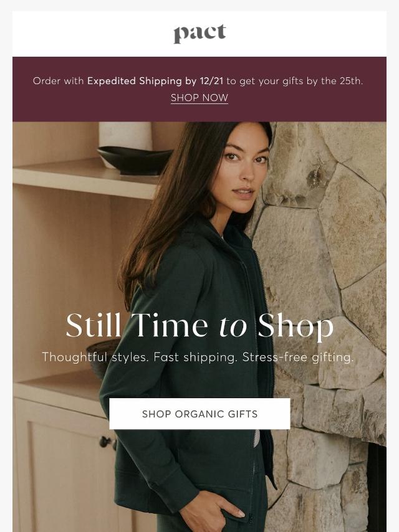Viewport: 399px width, 532px height.
Task: Click the burgundy shipping announcement banner
Action: click(x=199, y=89)
